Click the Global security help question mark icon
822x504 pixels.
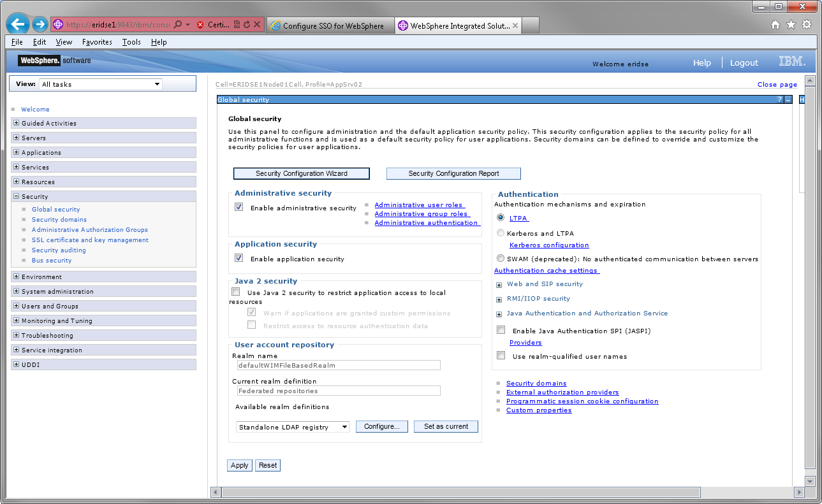779,100
